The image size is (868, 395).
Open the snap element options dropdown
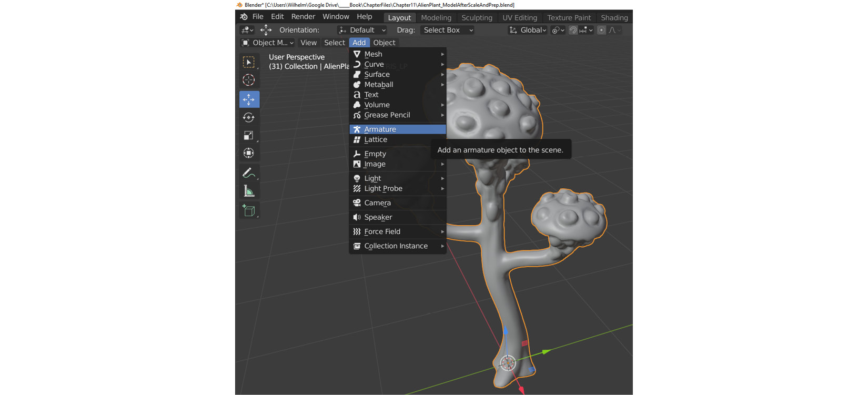(586, 30)
